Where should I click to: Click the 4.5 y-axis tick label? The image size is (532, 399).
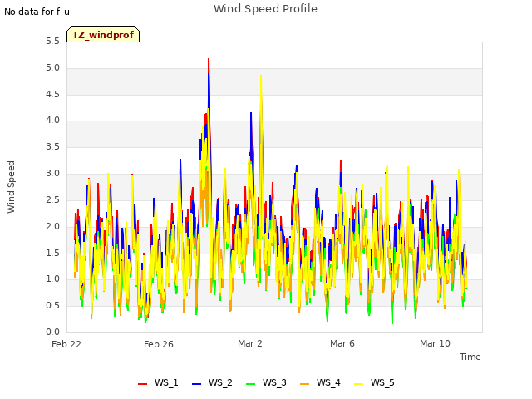click(x=52, y=94)
